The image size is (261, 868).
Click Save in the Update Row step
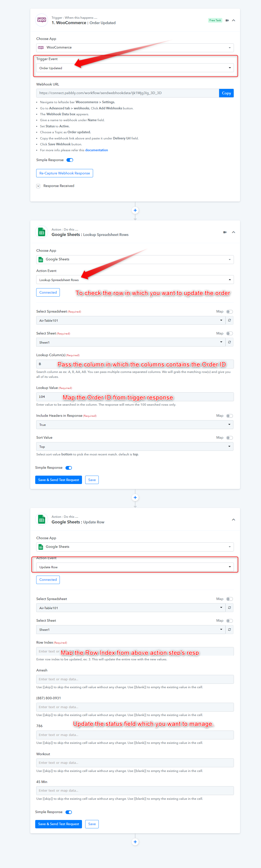[92, 824]
